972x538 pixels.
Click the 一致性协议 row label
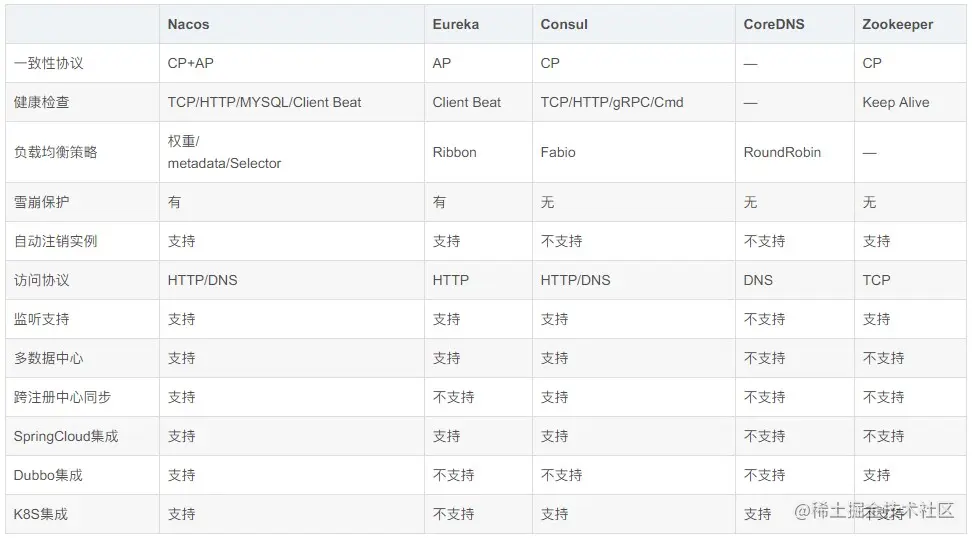(x=48, y=63)
